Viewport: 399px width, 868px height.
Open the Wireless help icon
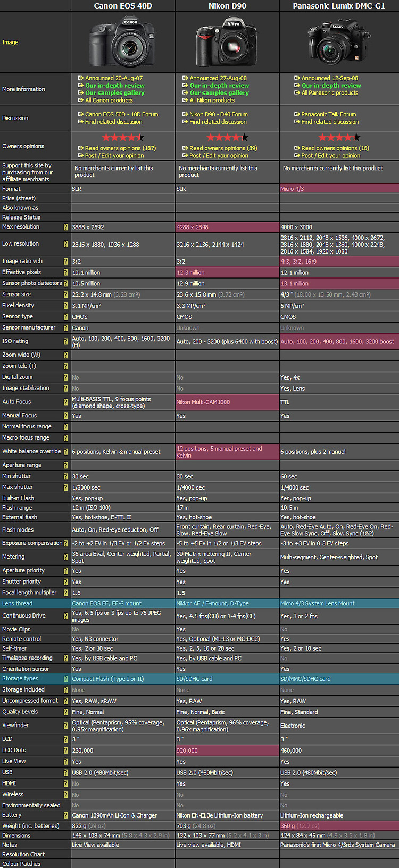tap(66, 795)
